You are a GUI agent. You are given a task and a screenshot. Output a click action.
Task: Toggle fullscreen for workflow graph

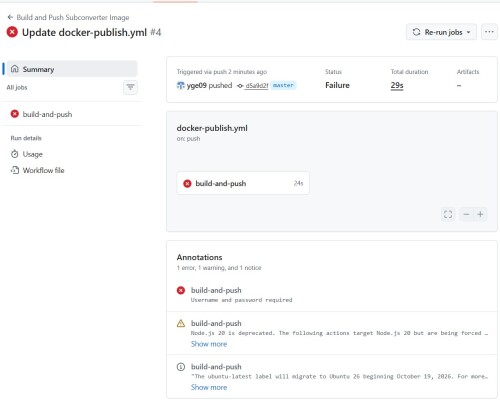tap(448, 214)
